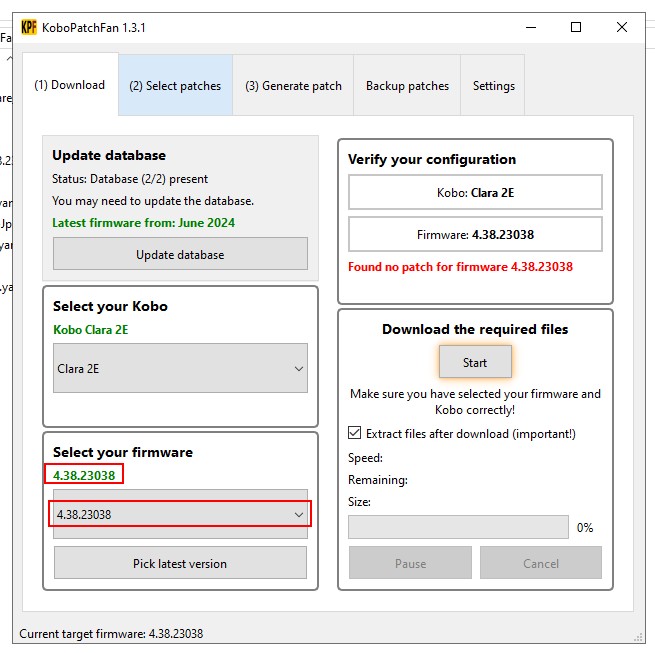Click the Start download button
The image size is (655, 653).
[475, 362]
